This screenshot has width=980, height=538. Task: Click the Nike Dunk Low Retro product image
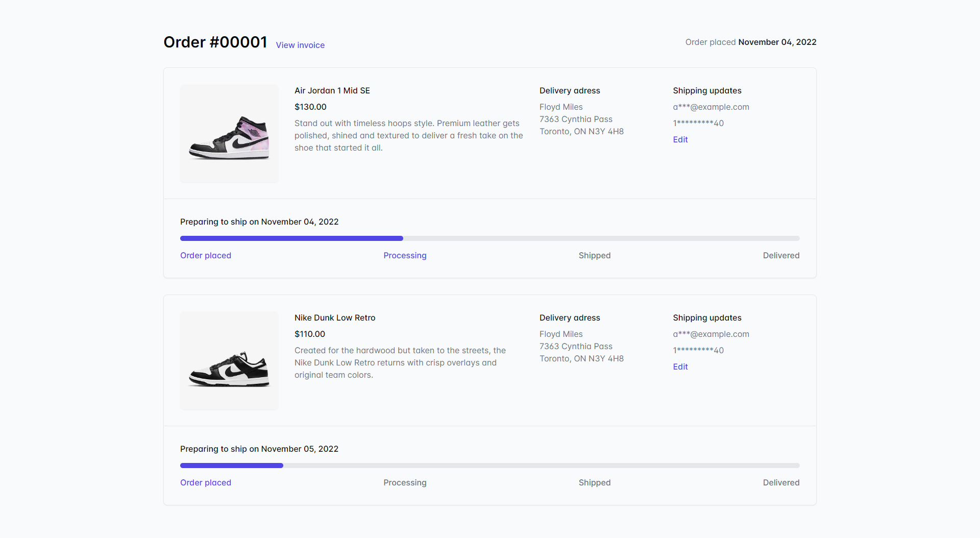coord(229,360)
